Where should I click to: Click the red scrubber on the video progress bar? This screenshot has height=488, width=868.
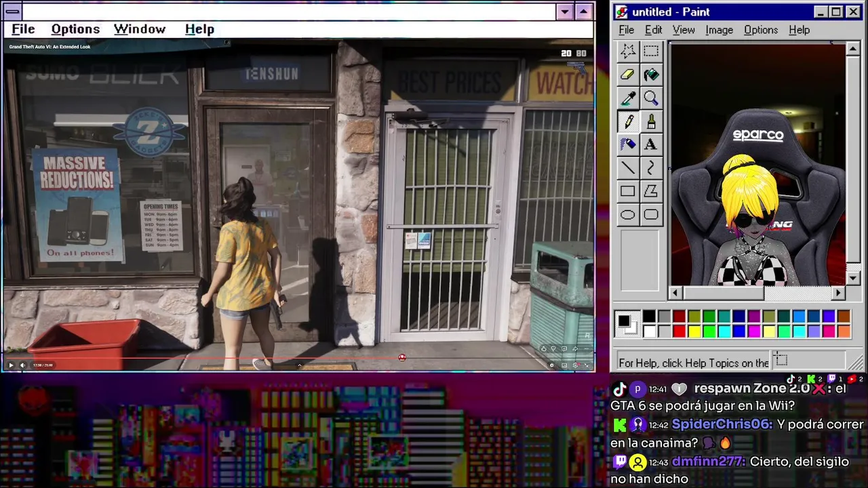point(402,357)
